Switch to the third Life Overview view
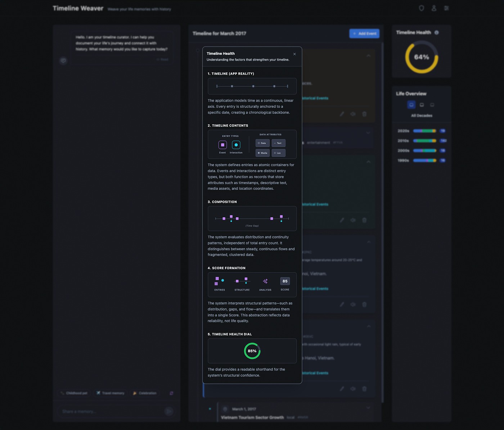 tap(432, 105)
